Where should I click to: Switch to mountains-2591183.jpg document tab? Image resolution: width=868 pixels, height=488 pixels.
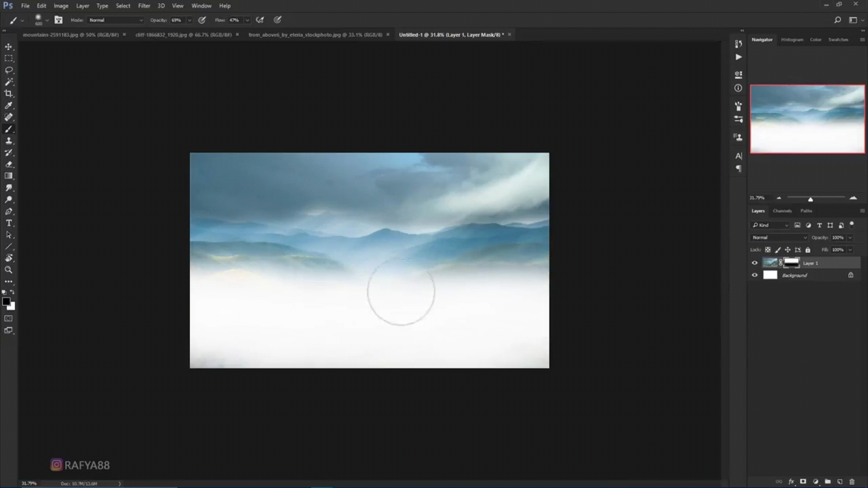tap(71, 35)
